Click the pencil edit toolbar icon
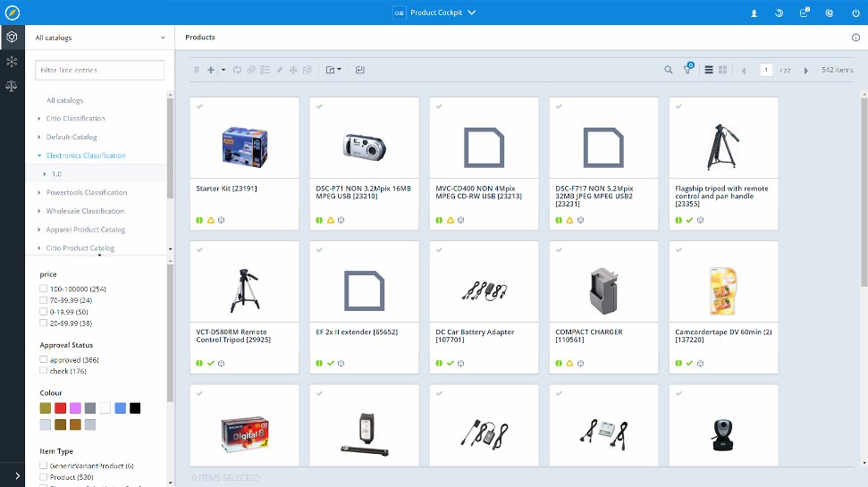This screenshot has width=868, height=487. (280, 70)
